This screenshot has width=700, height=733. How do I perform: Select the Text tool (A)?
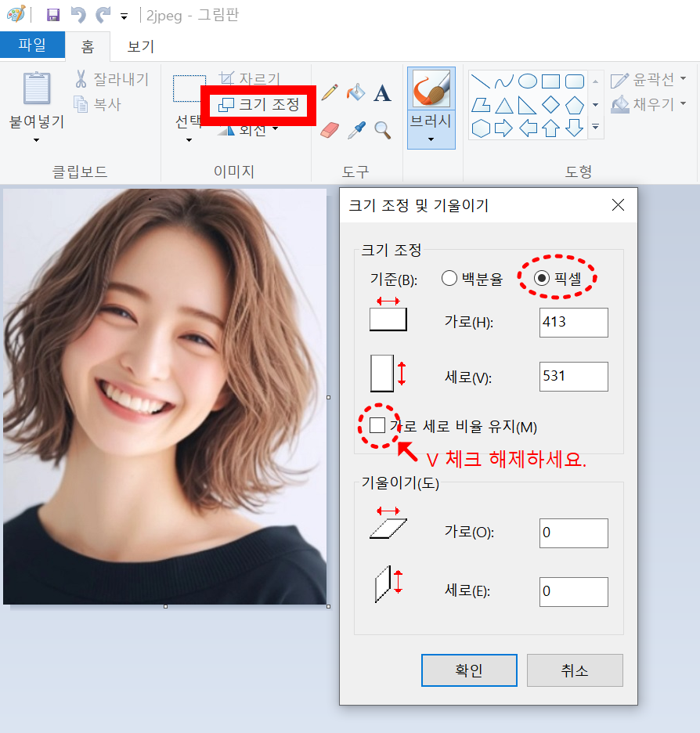point(382,92)
